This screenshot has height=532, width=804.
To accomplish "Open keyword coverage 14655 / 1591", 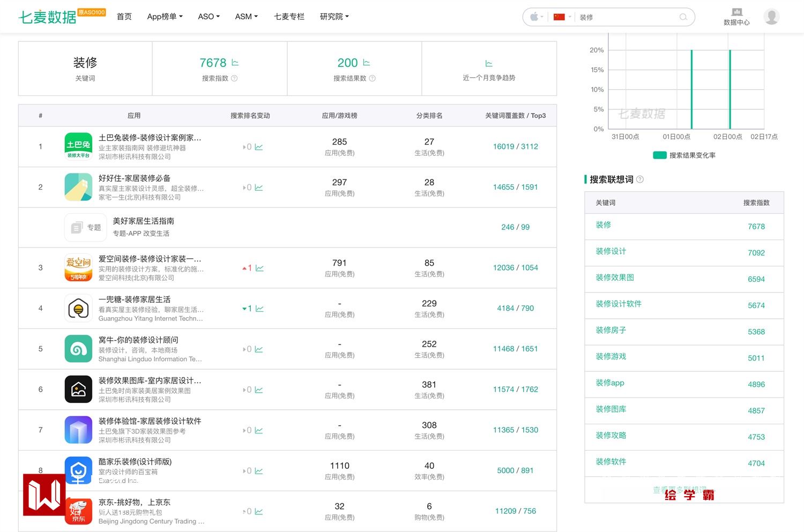I will (516, 187).
